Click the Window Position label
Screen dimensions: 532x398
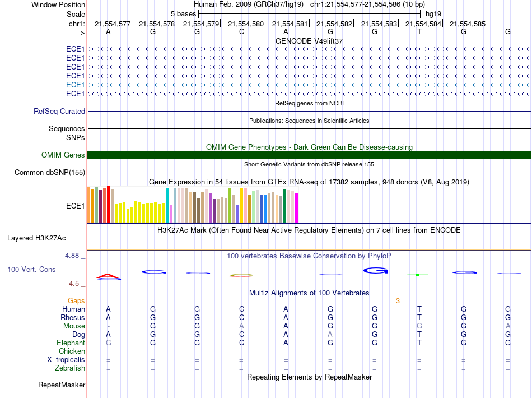[58, 4]
